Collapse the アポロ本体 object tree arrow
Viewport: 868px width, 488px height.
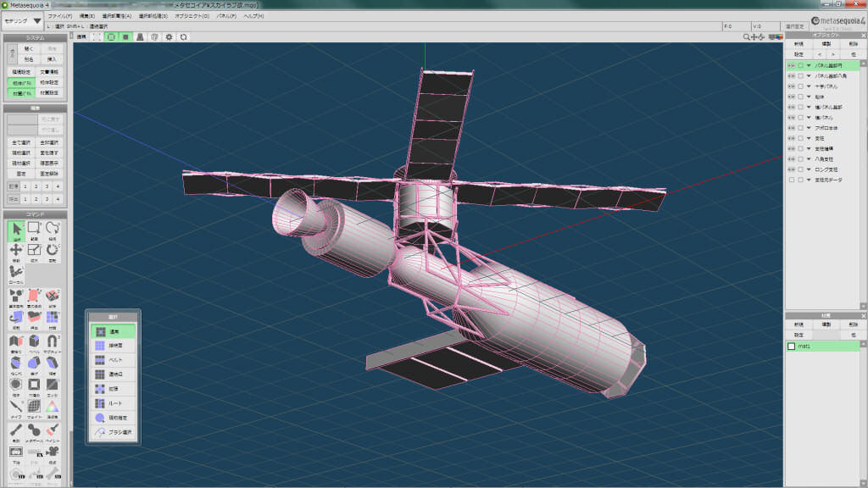[x=809, y=128]
